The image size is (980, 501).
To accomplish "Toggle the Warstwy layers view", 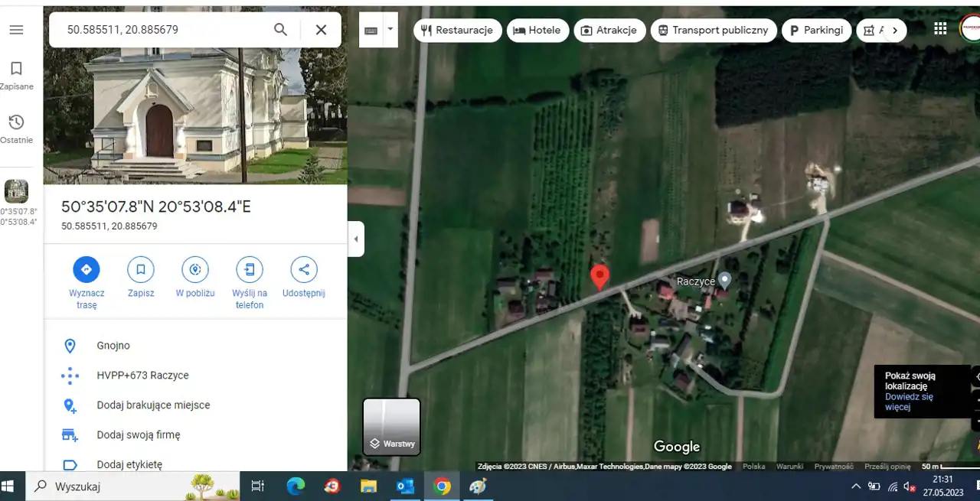I will [391, 427].
